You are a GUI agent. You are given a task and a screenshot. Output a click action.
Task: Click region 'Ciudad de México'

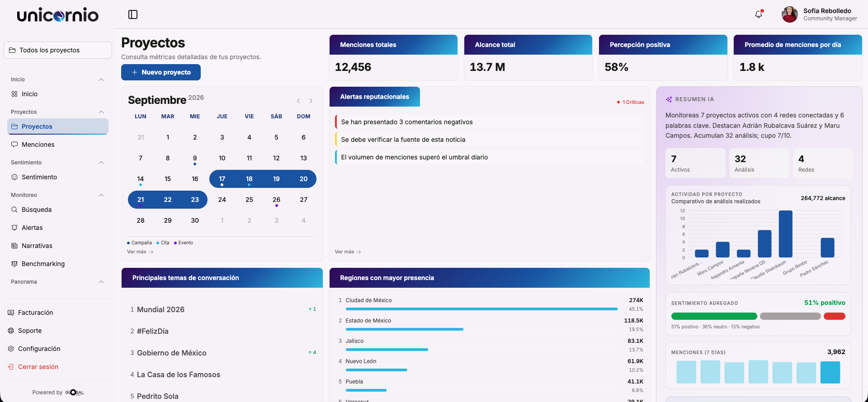tap(368, 300)
